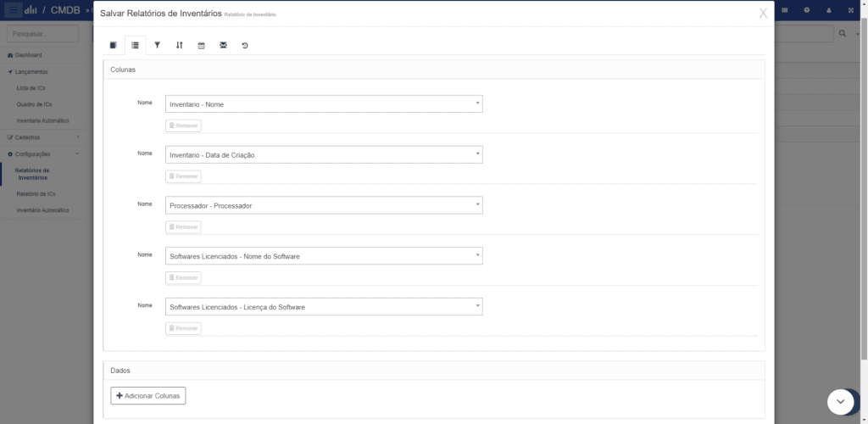Open the calendar scheduling tab
Viewport: 868px width, 424px height.
click(202, 46)
